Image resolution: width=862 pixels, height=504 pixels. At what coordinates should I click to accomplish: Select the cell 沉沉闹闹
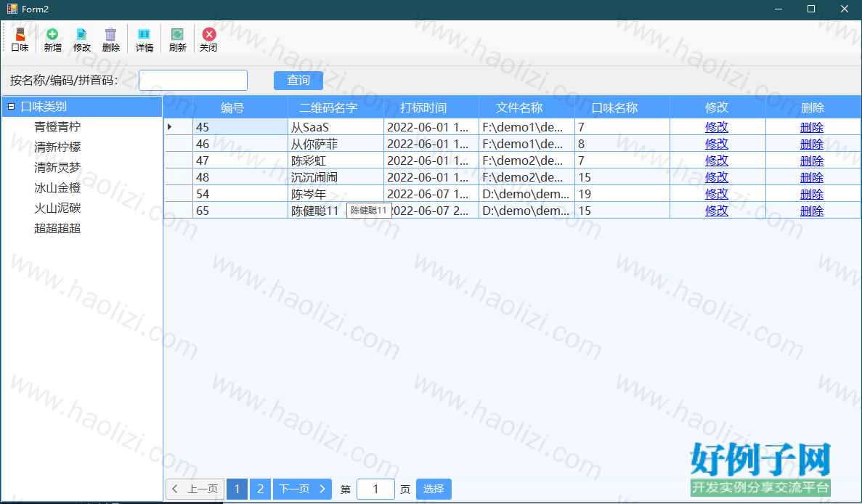[x=336, y=177]
